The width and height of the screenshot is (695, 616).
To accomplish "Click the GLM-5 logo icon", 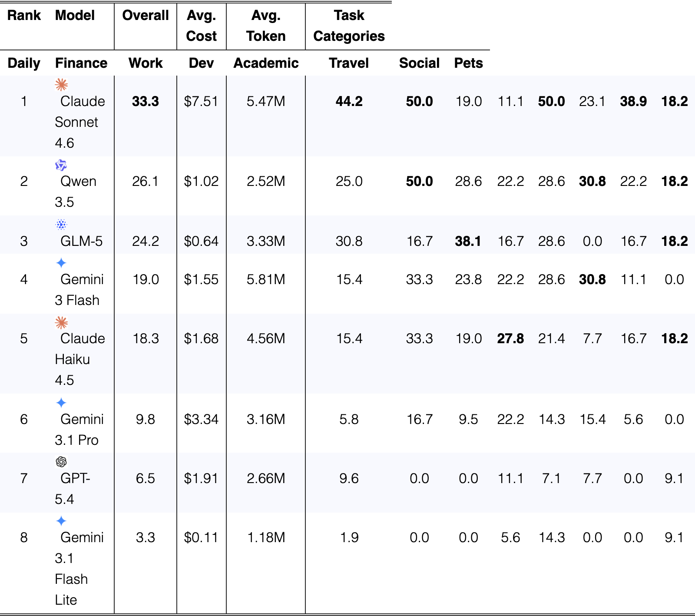I will [61, 225].
